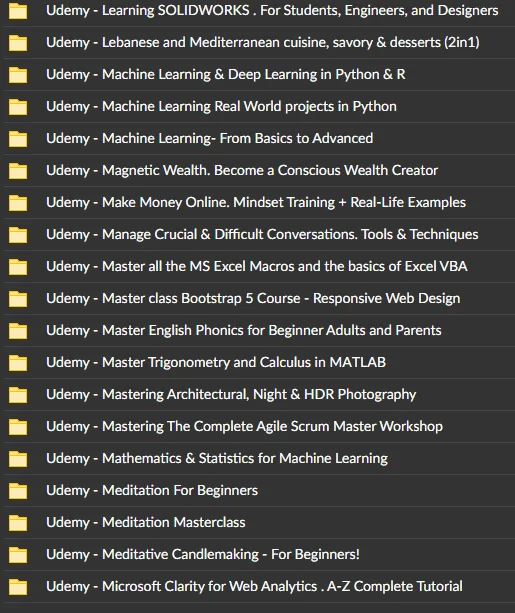
Task: Select 'Master Trigonometry and Calculus in MATLAB'
Action: click(244, 363)
